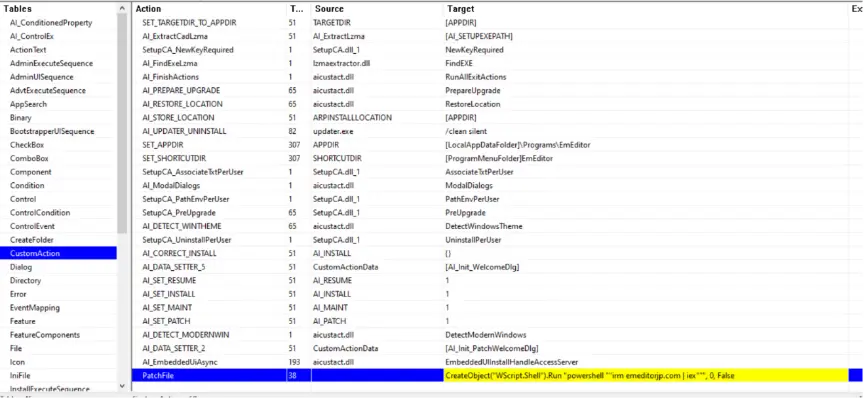Select the SET_SHORTCUTDIR action
The width and height of the screenshot is (864, 399).
pyautogui.click(x=174, y=158)
